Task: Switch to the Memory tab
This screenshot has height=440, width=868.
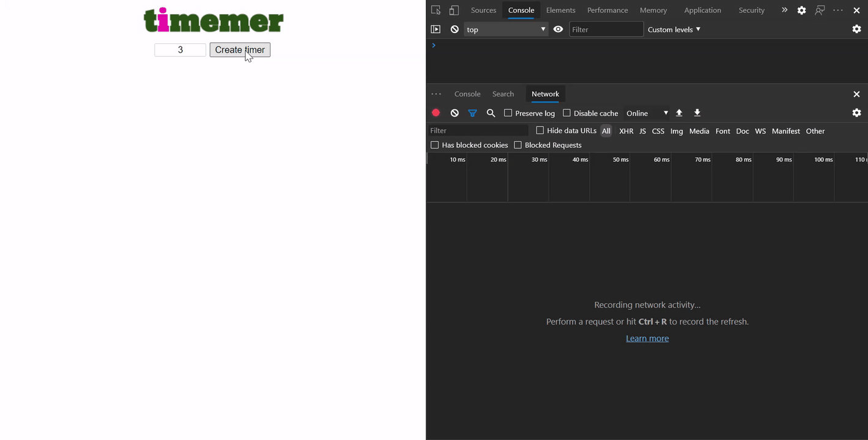Action: tap(653, 10)
